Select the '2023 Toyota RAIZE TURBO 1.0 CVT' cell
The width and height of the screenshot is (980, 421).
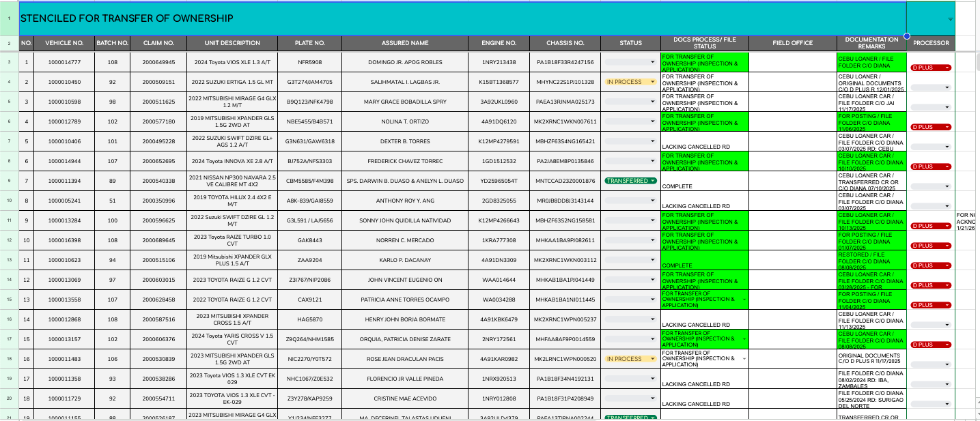pyautogui.click(x=232, y=240)
